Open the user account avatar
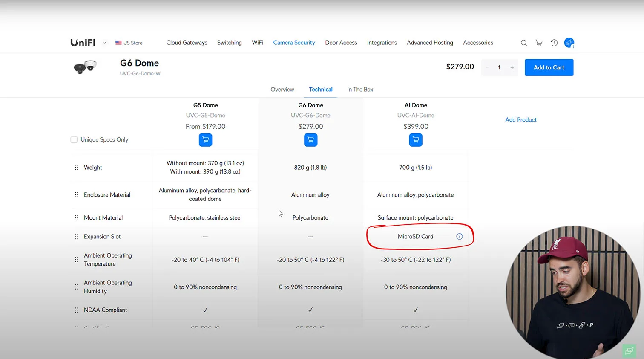644x359 pixels. pyautogui.click(x=569, y=43)
